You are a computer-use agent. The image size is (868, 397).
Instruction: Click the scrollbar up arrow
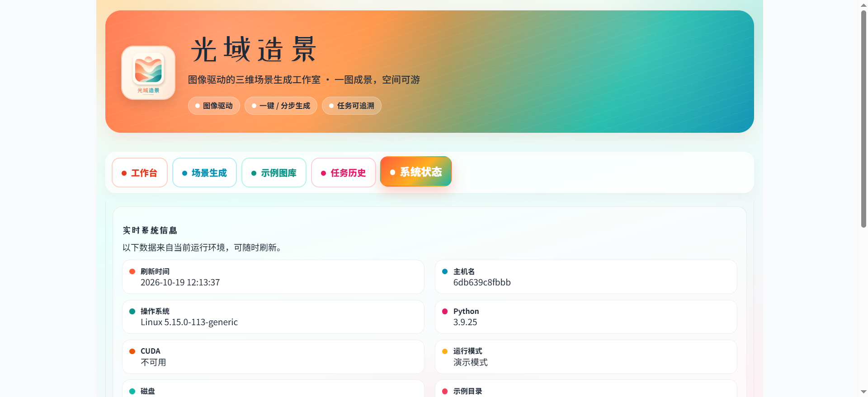[863, 5]
